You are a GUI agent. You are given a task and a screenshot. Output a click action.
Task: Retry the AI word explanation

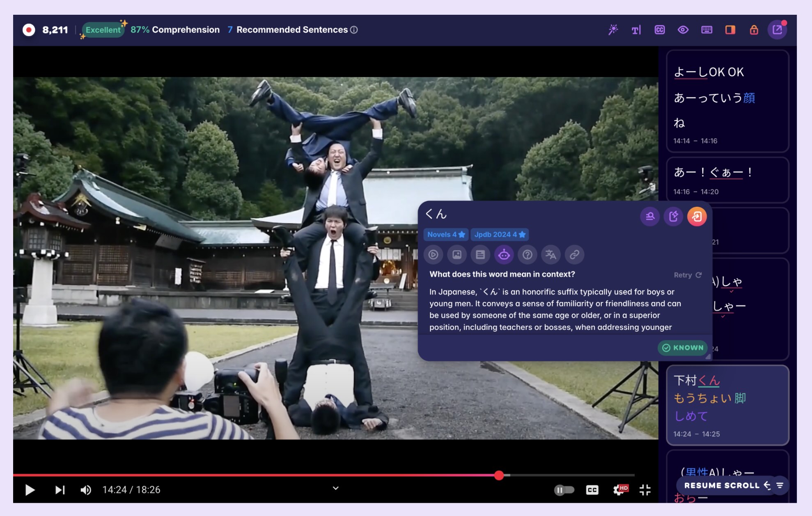687,275
